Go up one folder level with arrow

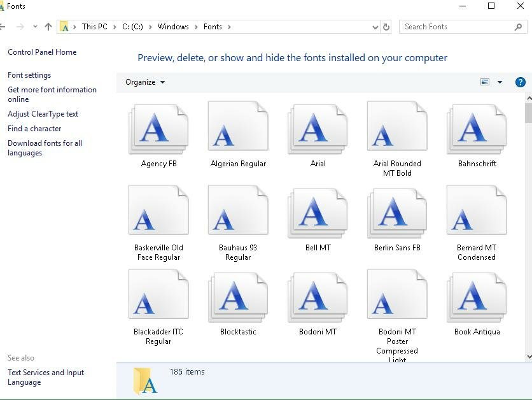point(48,27)
